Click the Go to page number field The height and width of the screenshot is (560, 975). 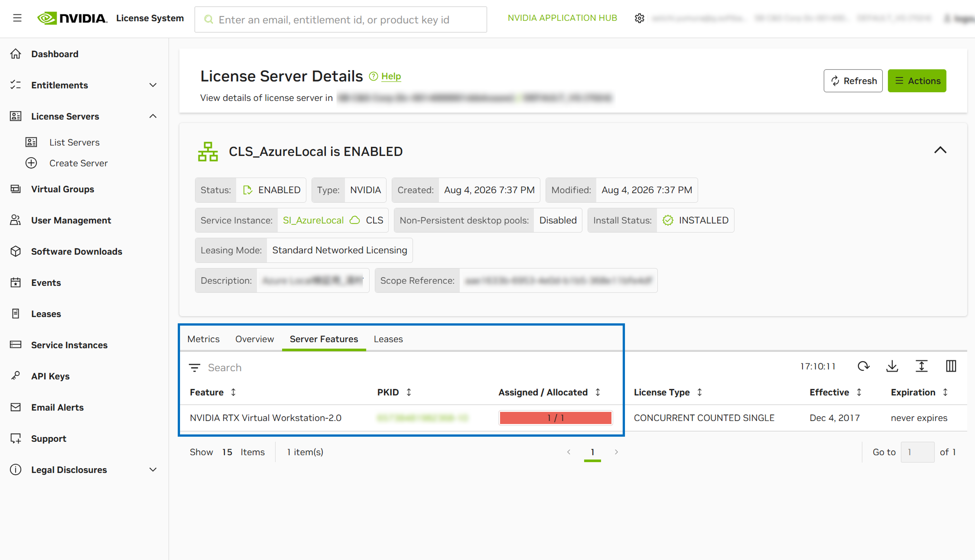pos(917,452)
